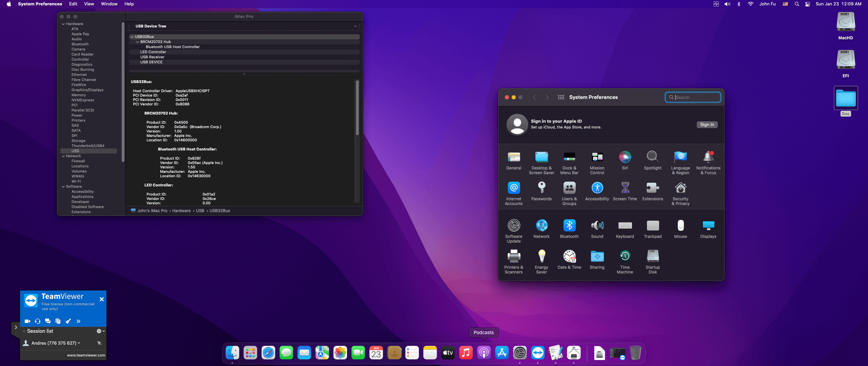The height and width of the screenshot is (366, 868).
Task: Sign in to Apple ID
Action: 707,125
